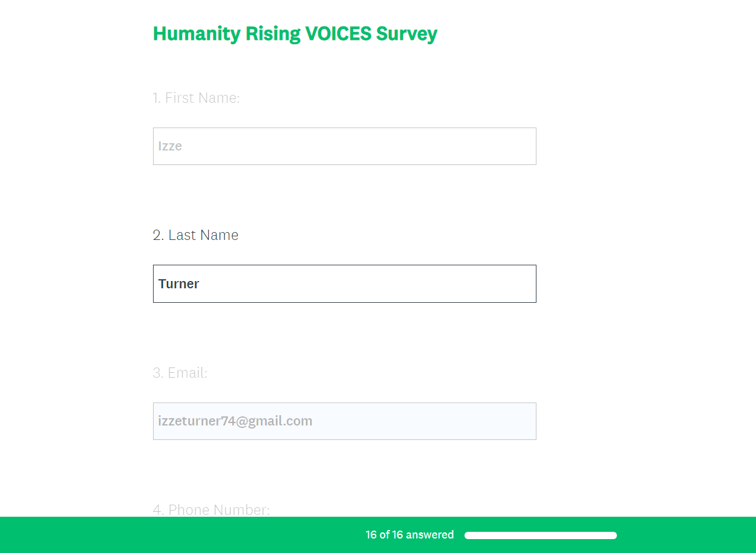Viewport: 756px width, 553px height.
Task: Place cursor on 'Turner' in Last Name
Action: pyautogui.click(x=179, y=284)
